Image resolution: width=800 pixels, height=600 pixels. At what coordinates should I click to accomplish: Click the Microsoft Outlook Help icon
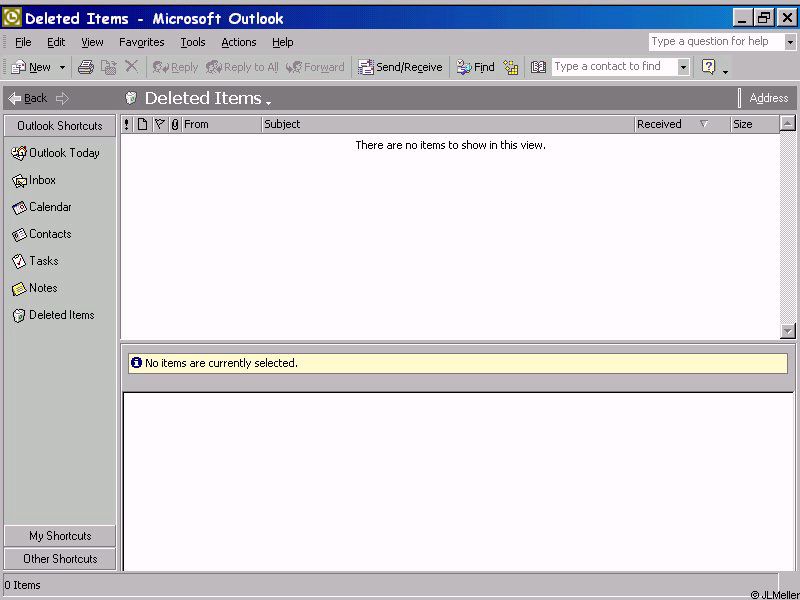(x=709, y=66)
